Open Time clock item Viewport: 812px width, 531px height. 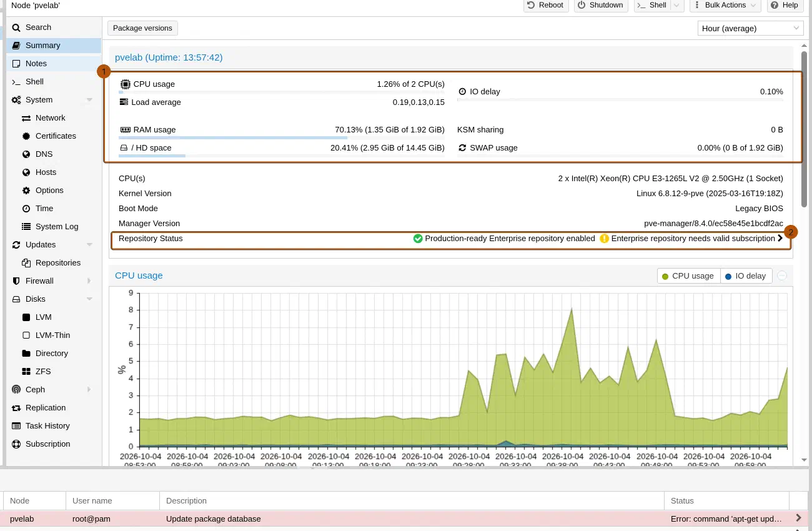click(x=54, y=209)
